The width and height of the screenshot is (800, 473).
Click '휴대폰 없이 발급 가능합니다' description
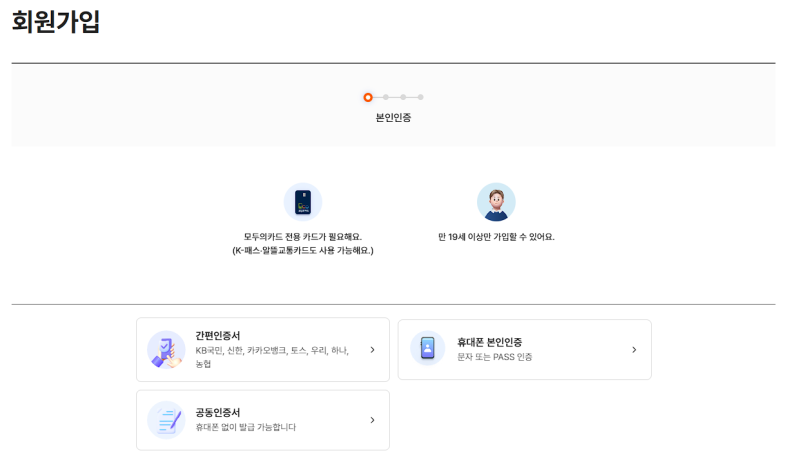click(245, 427)
